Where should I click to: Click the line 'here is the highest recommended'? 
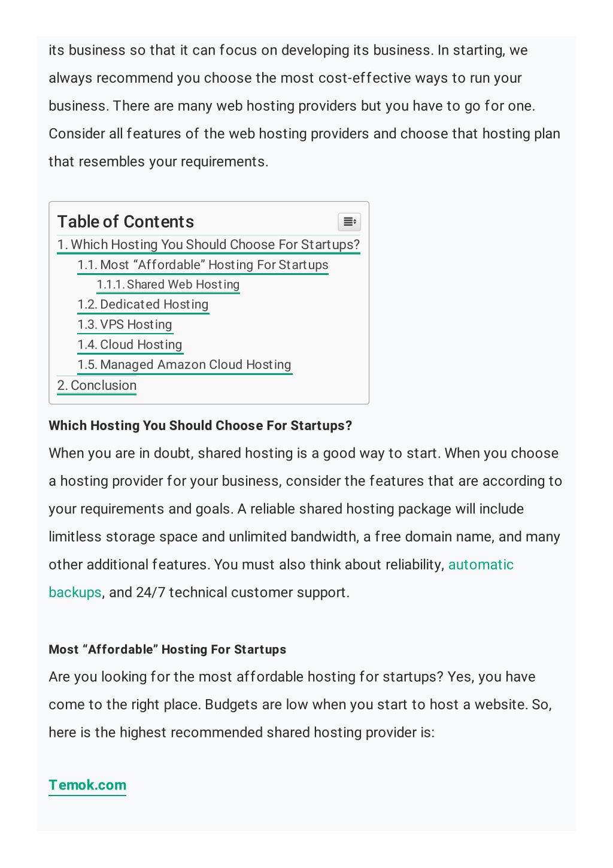[242, 733]
